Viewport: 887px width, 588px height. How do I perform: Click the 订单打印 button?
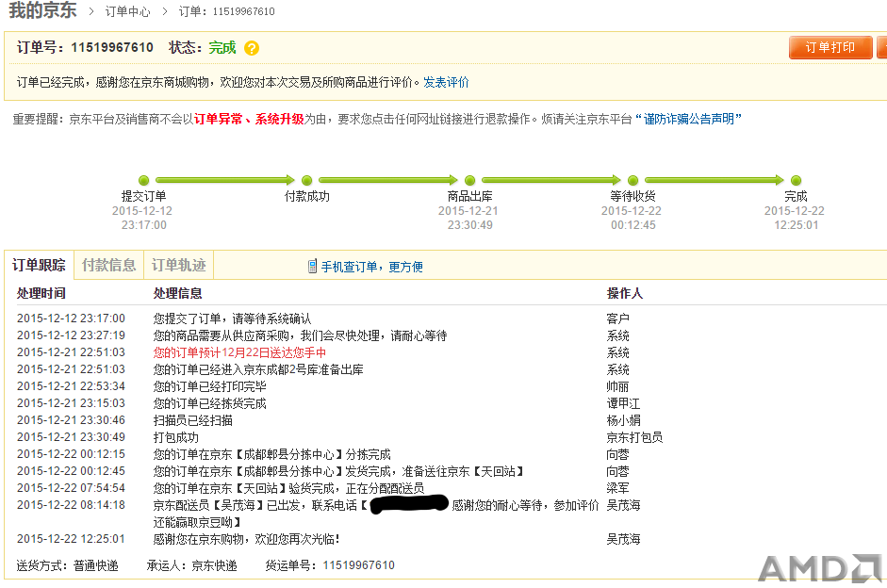pos(830,47)
